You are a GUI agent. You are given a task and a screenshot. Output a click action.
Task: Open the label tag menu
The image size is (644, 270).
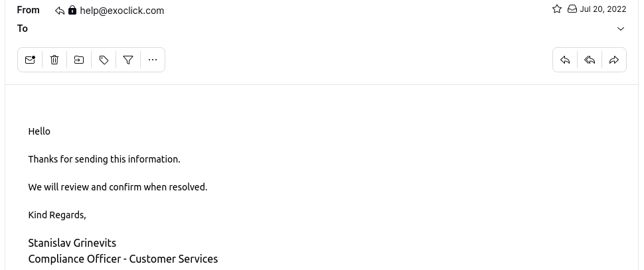click(104, 60)
